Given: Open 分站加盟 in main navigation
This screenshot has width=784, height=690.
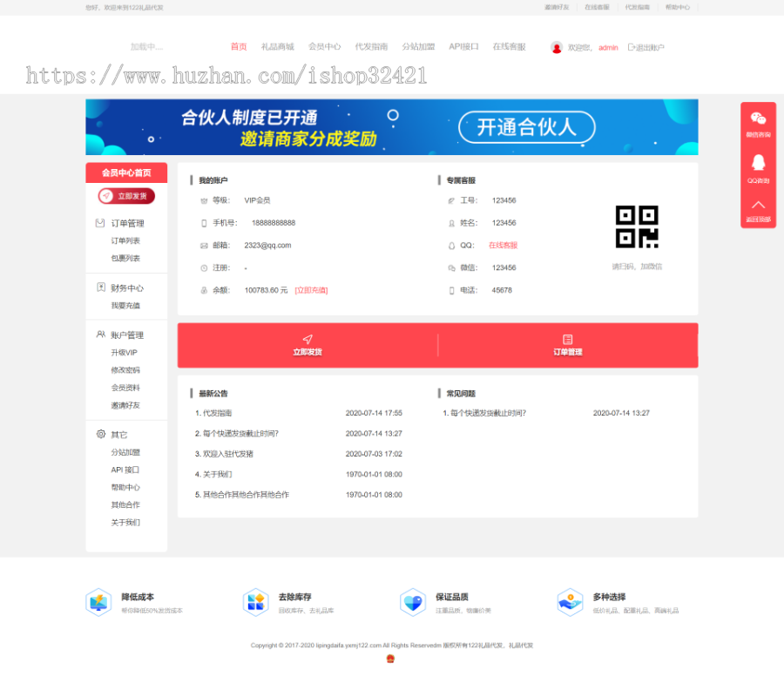Looking at the screenshot, I should click(418, 46).
